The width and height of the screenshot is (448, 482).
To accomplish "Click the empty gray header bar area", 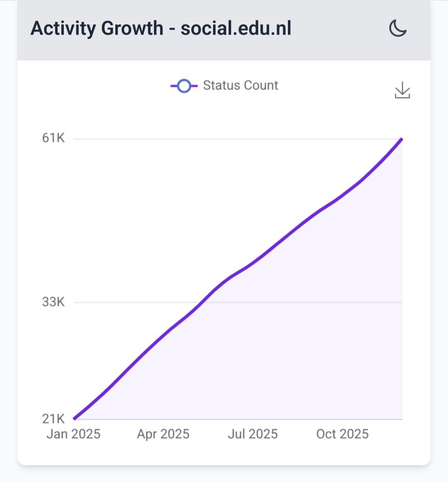I will point(340,29).
